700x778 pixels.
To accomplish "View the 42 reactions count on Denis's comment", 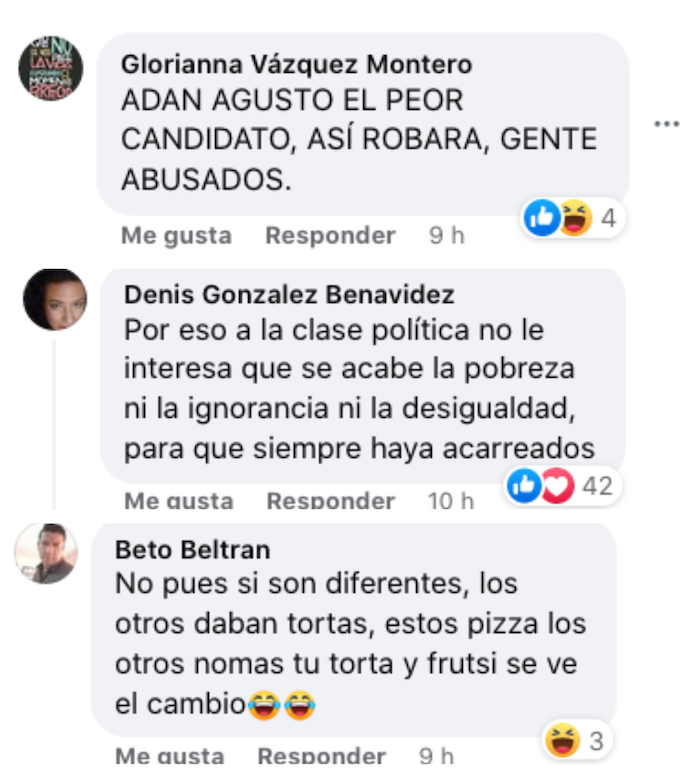I will [x=598, y=486].
